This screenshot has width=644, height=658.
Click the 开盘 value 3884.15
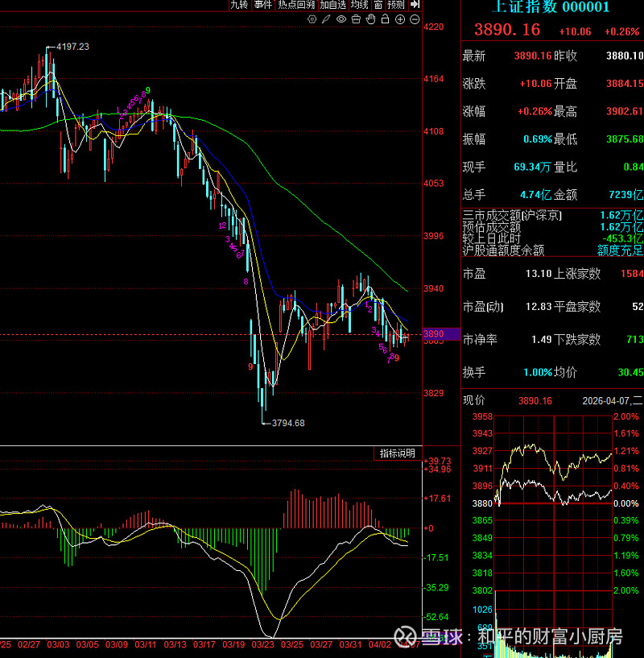coord(625,84)
